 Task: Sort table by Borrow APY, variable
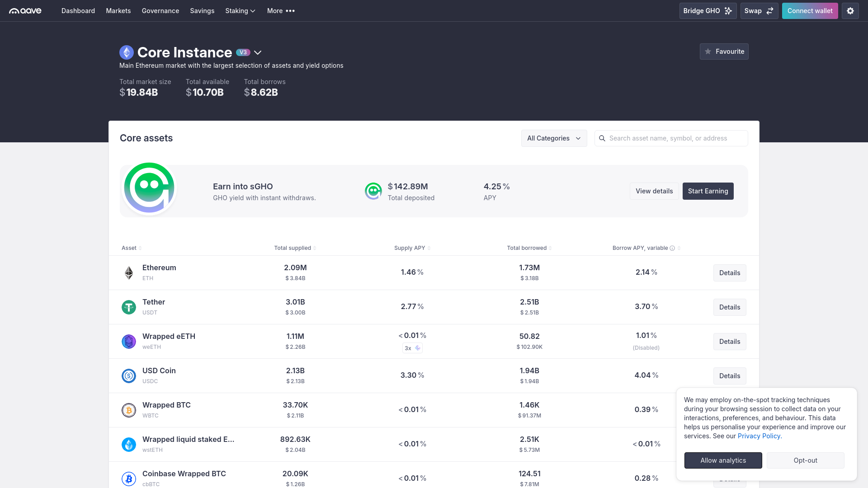pos(646,248)
